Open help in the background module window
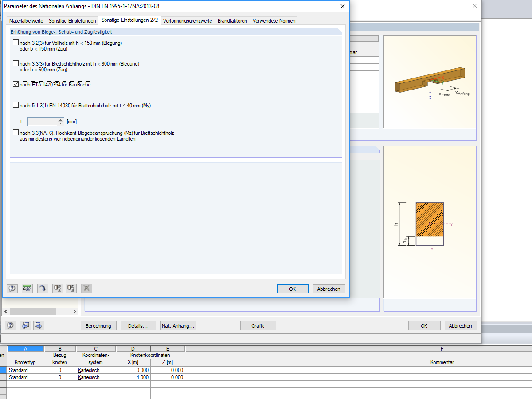Image resolution: width=532 pixels, height=399 pixels. coord(10,325)
